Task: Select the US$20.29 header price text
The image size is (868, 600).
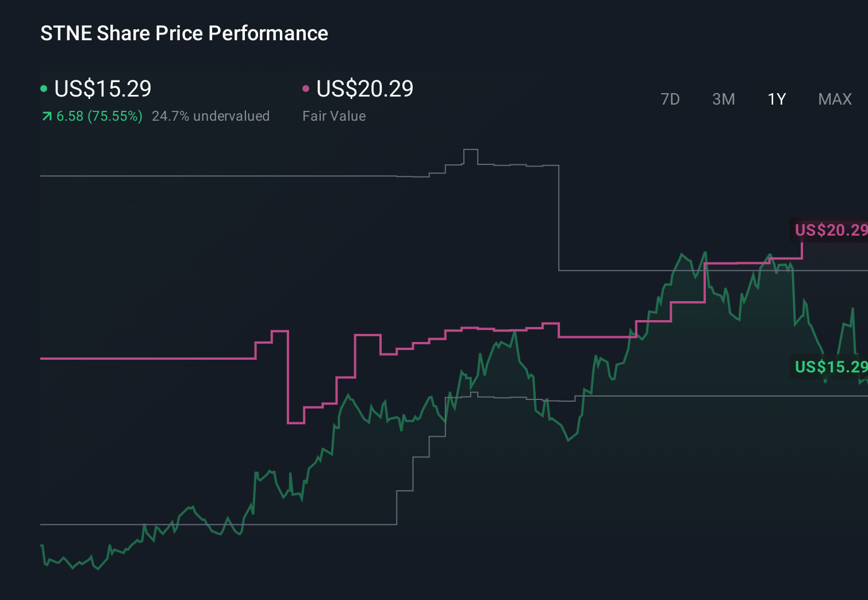Action: [366, 89]
